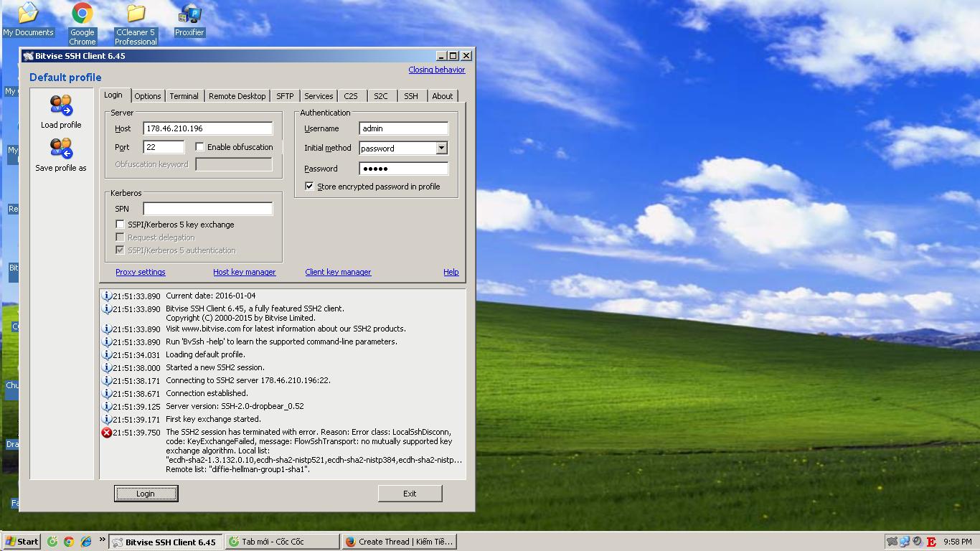
Task: Open the SFTP tab
Action: (285, 96)
